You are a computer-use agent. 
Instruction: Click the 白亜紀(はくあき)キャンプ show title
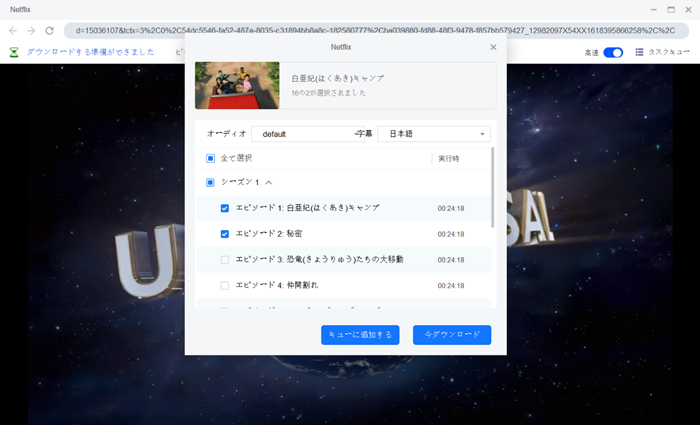coord(338,78)
